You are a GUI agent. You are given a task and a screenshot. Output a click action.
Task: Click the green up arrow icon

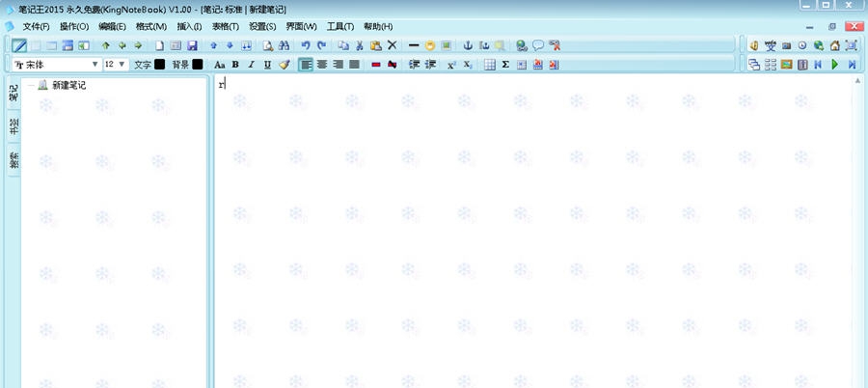coord(106,45)
